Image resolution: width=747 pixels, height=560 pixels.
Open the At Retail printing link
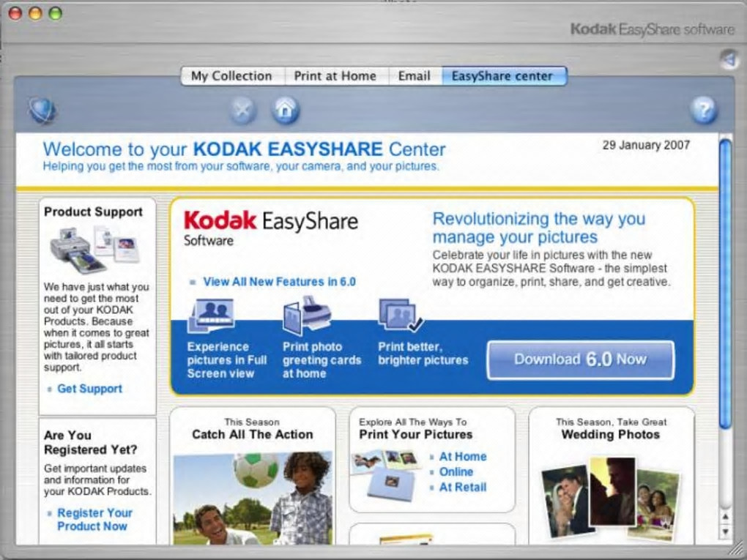[463, 487]
